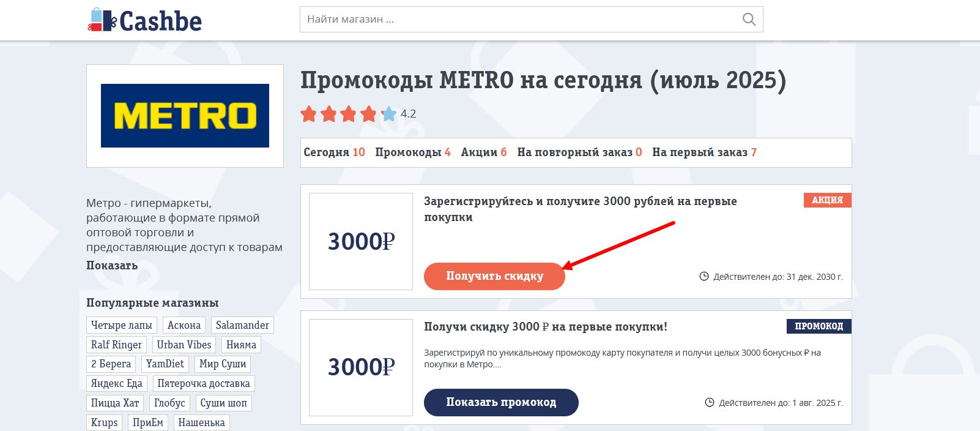
Task: Click the title 'Получи скидку 3000 ₽ на первые покупки!'
Action: (x=546, y=327)
